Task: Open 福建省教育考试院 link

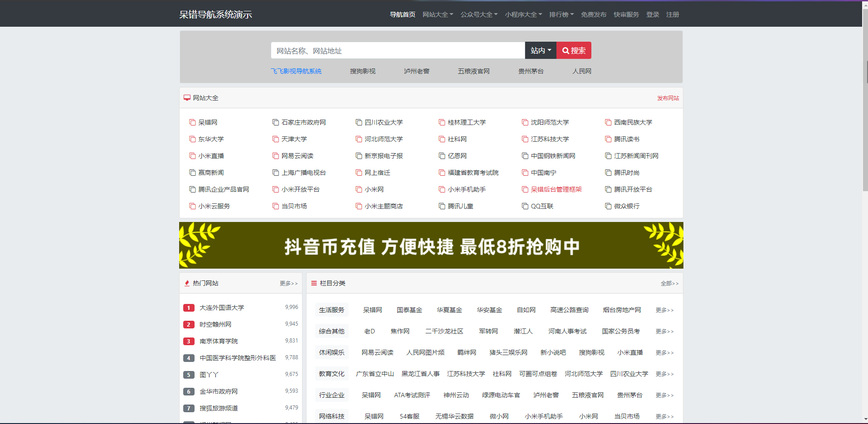Action: click(x=473, y=173)
